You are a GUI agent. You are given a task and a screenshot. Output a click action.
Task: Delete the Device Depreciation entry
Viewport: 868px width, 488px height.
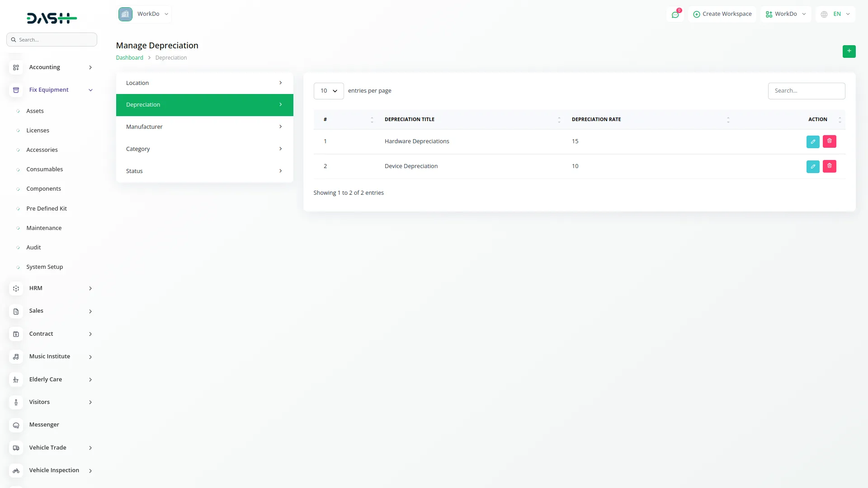[x=829, y=166]
